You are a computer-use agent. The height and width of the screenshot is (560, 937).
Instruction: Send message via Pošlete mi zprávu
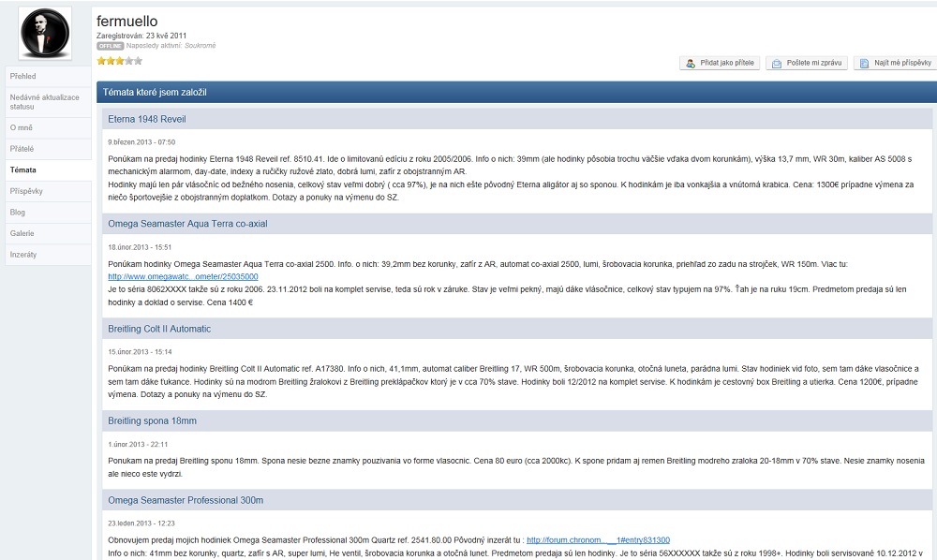[x=806, y=63]
